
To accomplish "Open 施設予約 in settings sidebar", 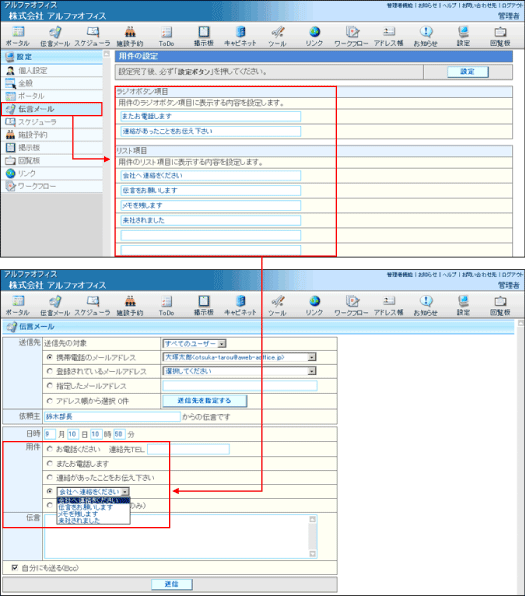I will 52,135.
